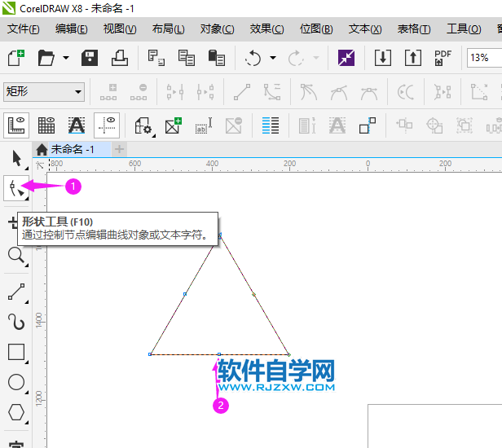502x448 pixels.
Task: Click the Publish to PDF button
Action: pyautogui.click(x=443, y=58)
